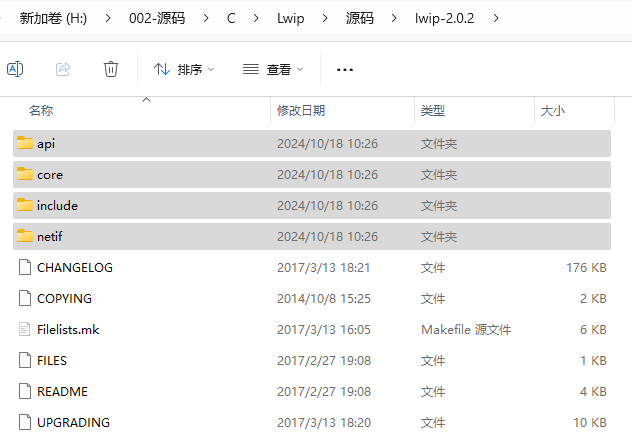This screenshot has height=448, width=632.
Task: Select the api folder icon
Action: (25, 143)
